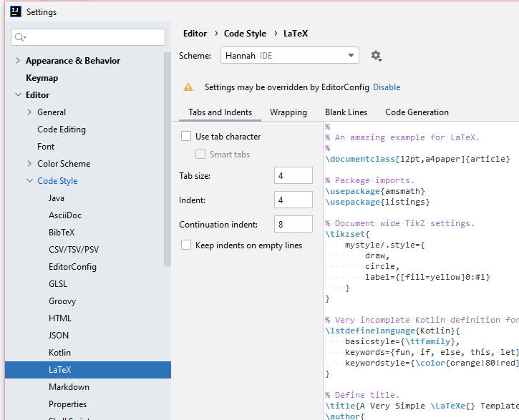
Task: Expand the General settings node
Action: tap(29, 112)
